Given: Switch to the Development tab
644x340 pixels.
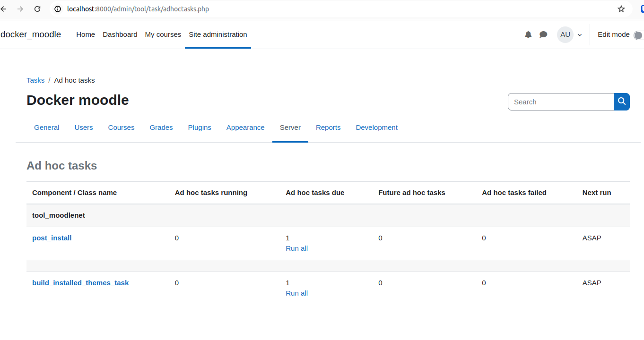Looking at the screenshot, I should pyautogui.click(x=377, y=127).
